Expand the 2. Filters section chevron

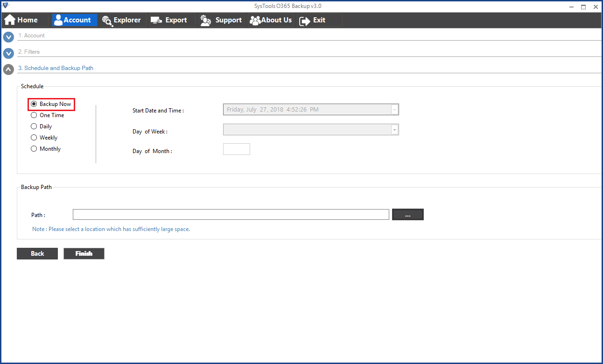point(8,54)
